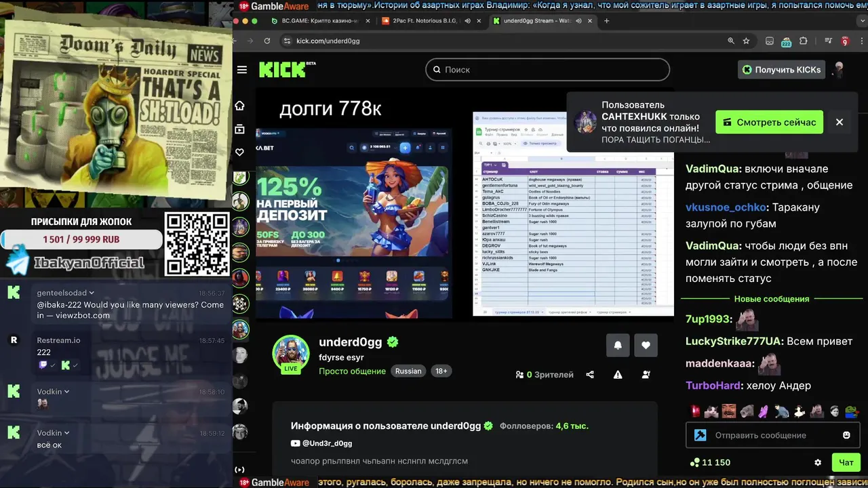This screenshot has width=868, height=488.
Task: Click the 1 501 / 99 999 RUB progress bar
Action: click(x=81, y=239)
